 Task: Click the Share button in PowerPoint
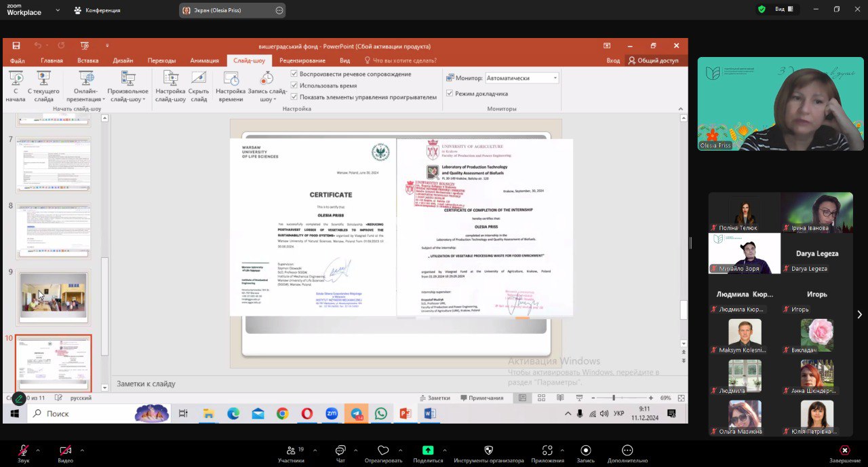[x=652, y=60]
